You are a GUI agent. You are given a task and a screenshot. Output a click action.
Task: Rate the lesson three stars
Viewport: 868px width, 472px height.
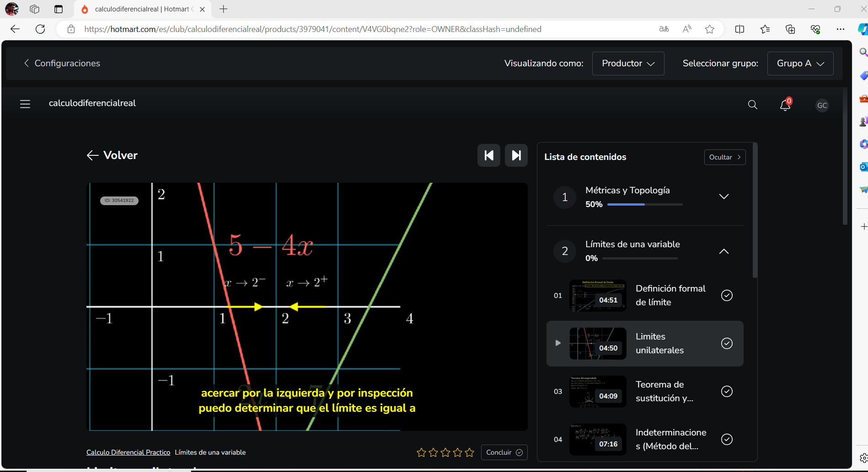445,452
